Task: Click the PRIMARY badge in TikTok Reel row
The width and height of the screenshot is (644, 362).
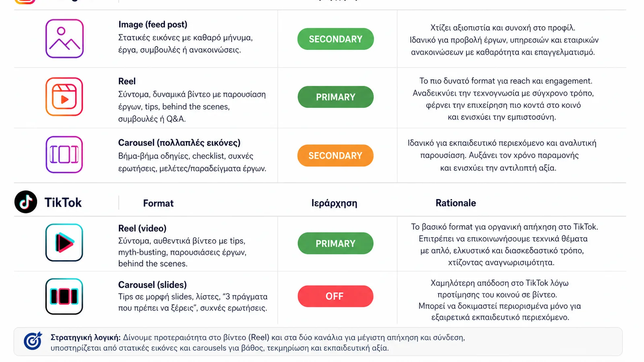Action: [336, 243]
